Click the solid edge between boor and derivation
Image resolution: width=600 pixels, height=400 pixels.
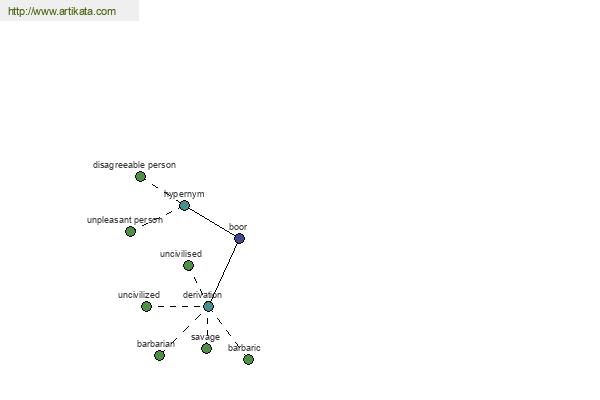[x=224, y=272]
